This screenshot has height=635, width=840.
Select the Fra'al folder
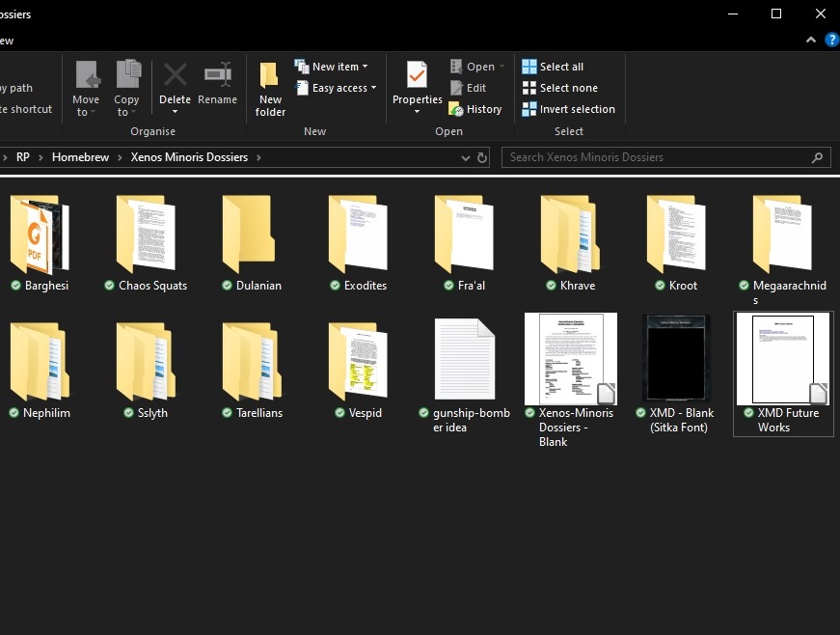[x=464, y=235]
